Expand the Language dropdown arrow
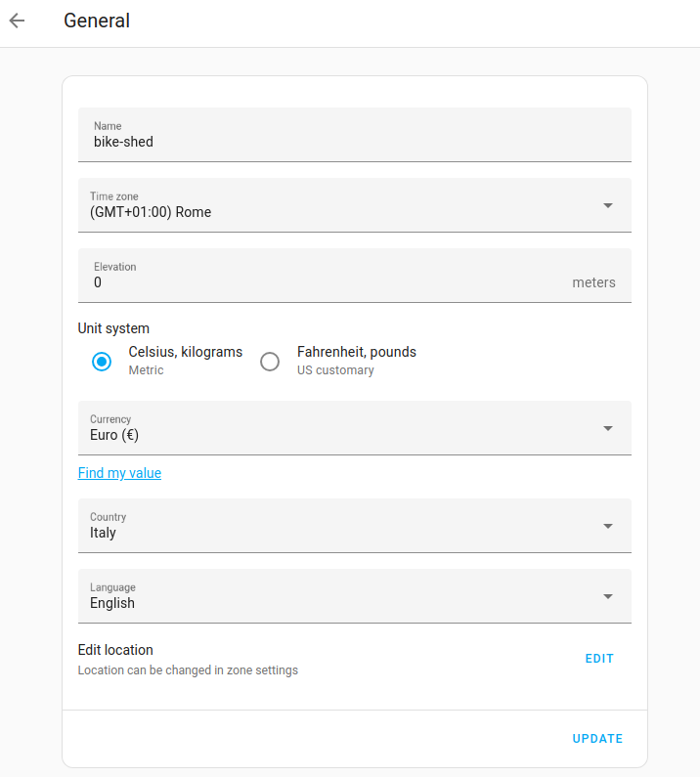The height and width of the screenshot is (777, 700). point(607,596)
